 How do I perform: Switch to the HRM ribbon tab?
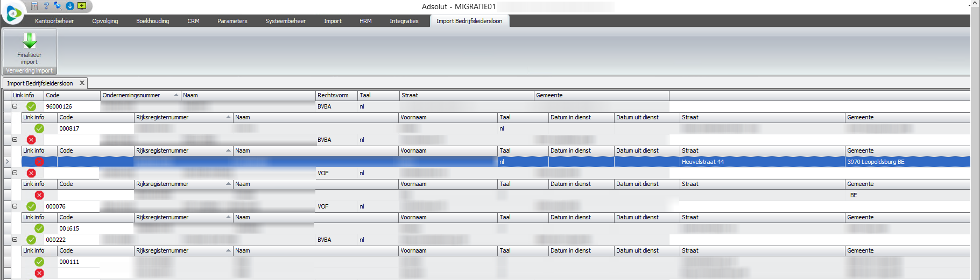(365, 21)
